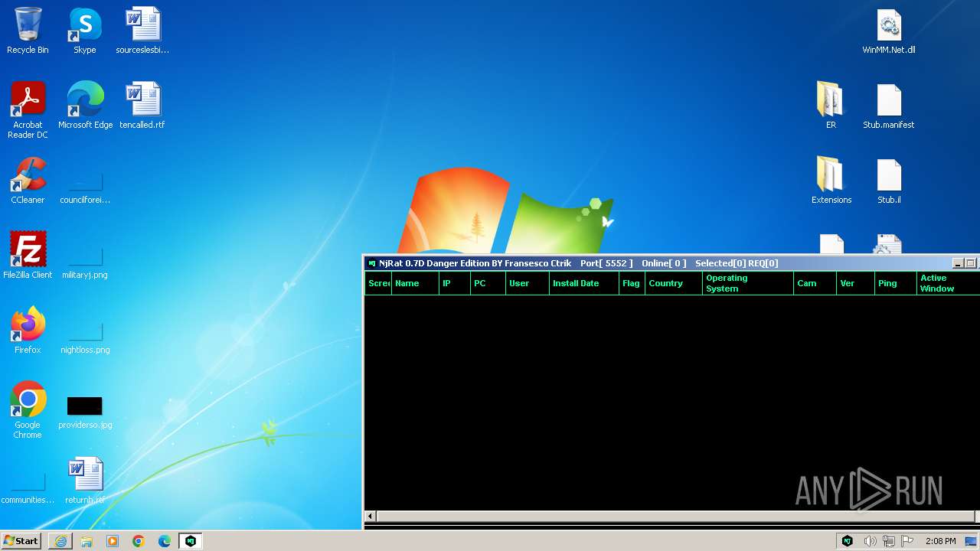This screenshot has width=980, height=551.
Task: Open Firefox desktop shortcut
Action: click(28, 331)
